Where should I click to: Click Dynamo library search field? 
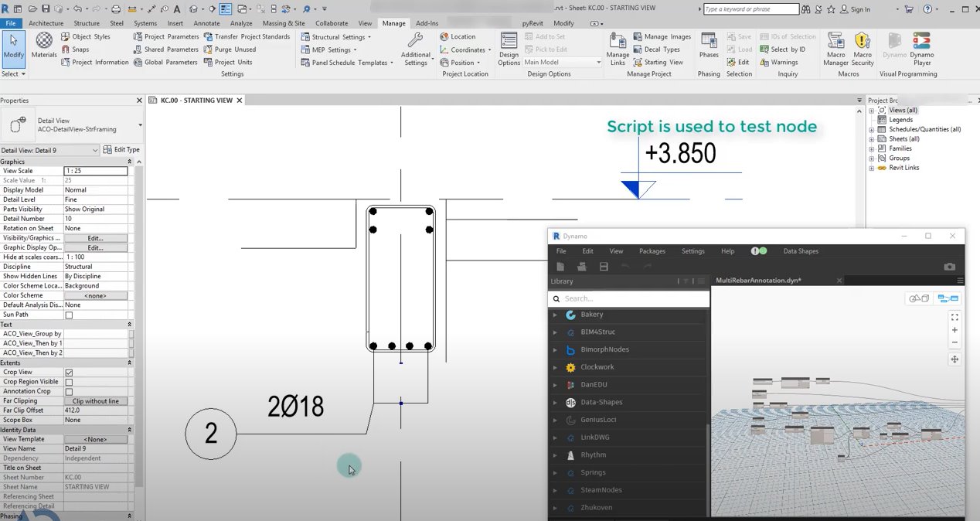tap(628, 298)
